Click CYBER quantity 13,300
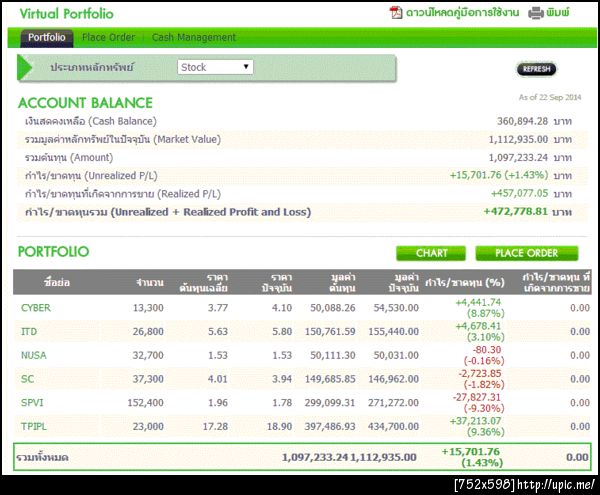This screenshot has height=495, width=600. point(148,308)
